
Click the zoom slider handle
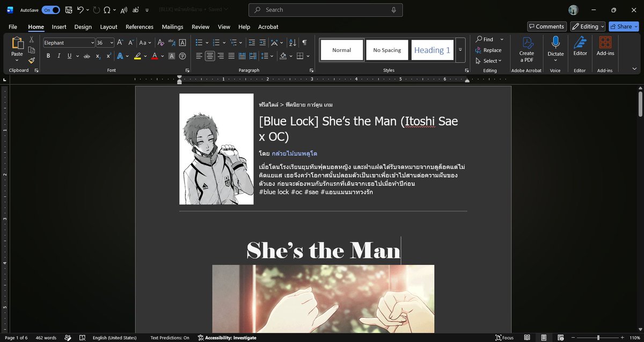pos(598,338)
